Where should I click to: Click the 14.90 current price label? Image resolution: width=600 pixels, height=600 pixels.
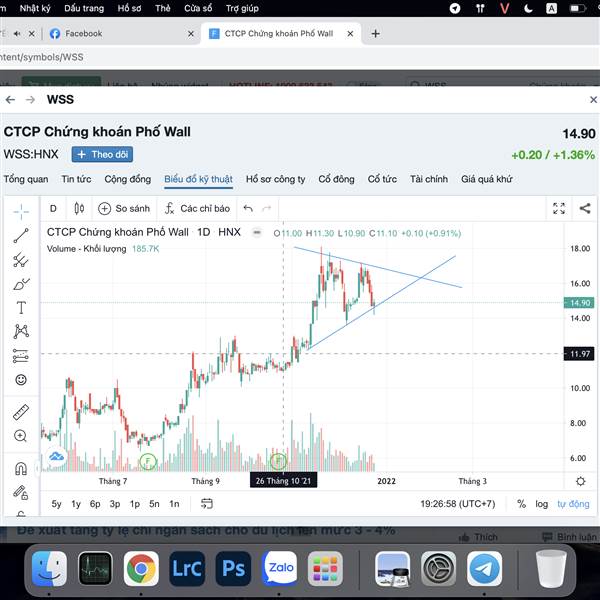click(579, 303)
